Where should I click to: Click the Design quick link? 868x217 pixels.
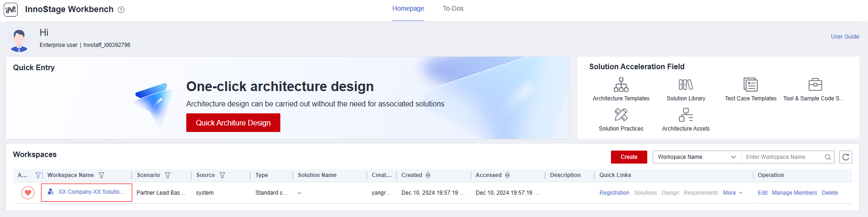670,193
